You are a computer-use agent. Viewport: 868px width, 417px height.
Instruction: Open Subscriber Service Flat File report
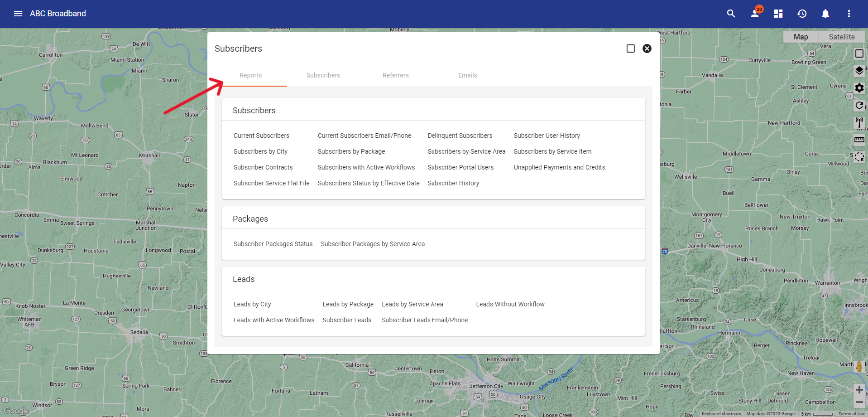pos(272,183)
